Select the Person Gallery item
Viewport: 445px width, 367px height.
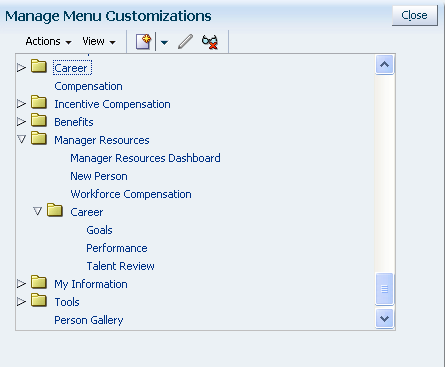[x=89, y=320]
